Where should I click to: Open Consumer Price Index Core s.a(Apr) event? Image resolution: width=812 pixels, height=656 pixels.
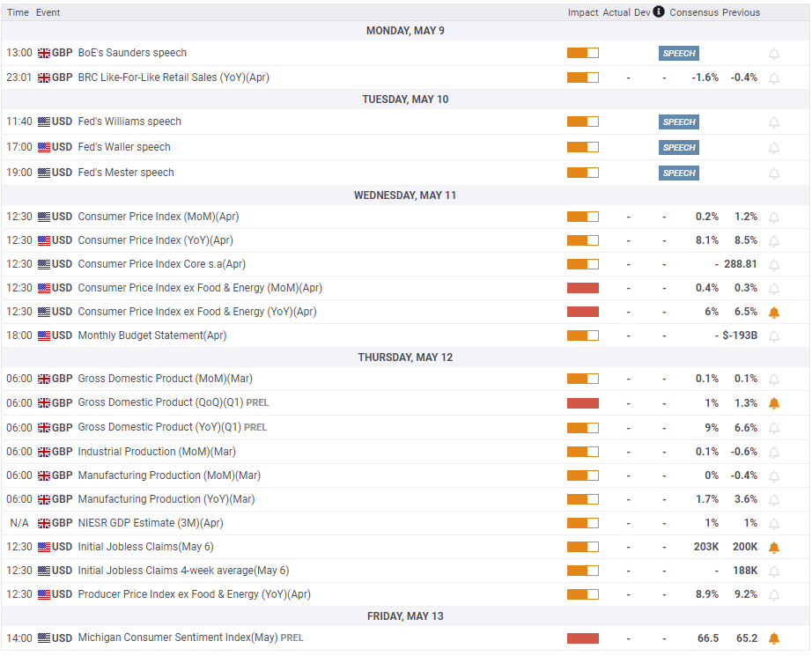click(161, 264)
